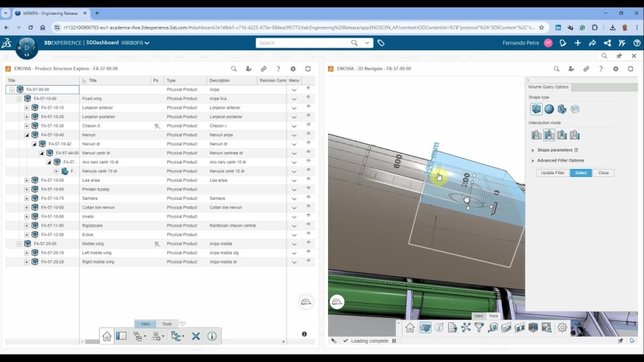The width and height of the screenshot is (644, 362).
Task: Toggle side panel icon in Product Structure toolbar
Action: (x=121, y=336)
